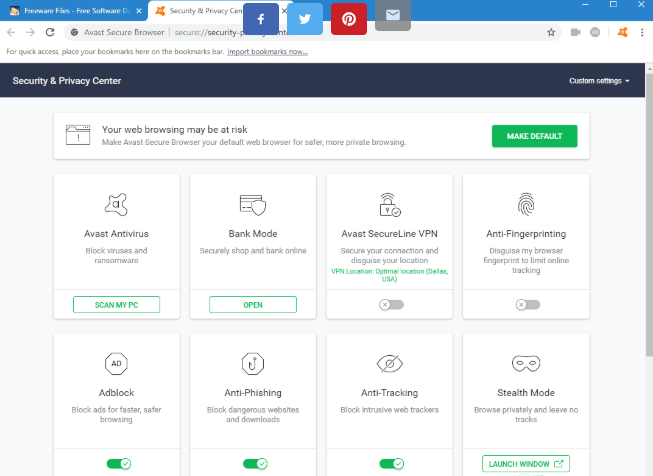This screenshot has width=653, height=476.
Task: Share by email envelope icon
Action: (x=393, y=15)
